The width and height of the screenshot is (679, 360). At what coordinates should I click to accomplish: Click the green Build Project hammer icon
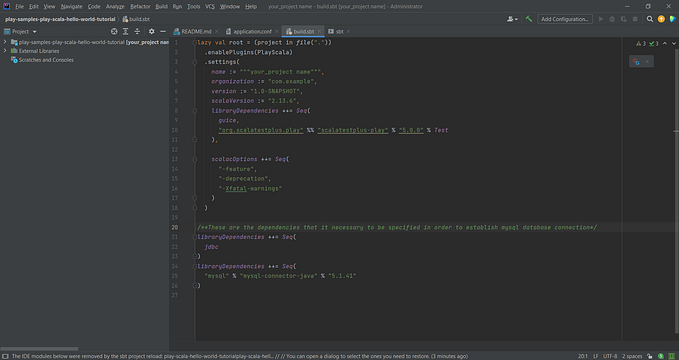pyautogui.click(x=529, y=19)
